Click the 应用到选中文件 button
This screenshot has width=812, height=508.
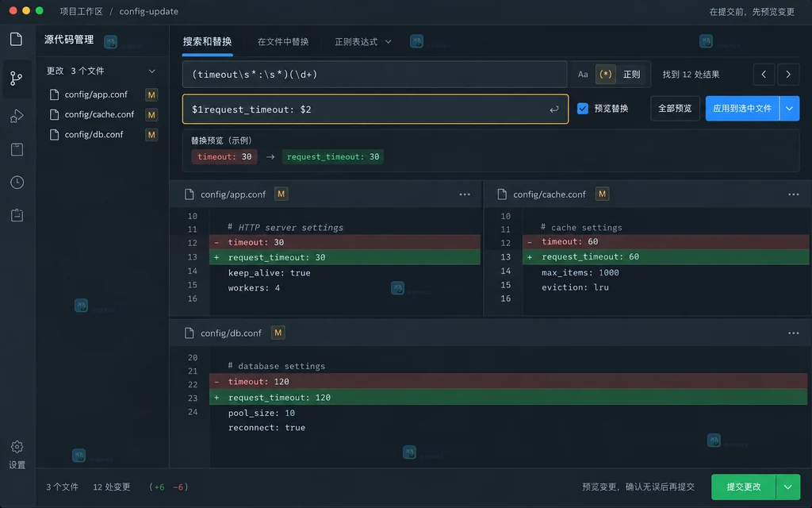(x=742, y=108)
